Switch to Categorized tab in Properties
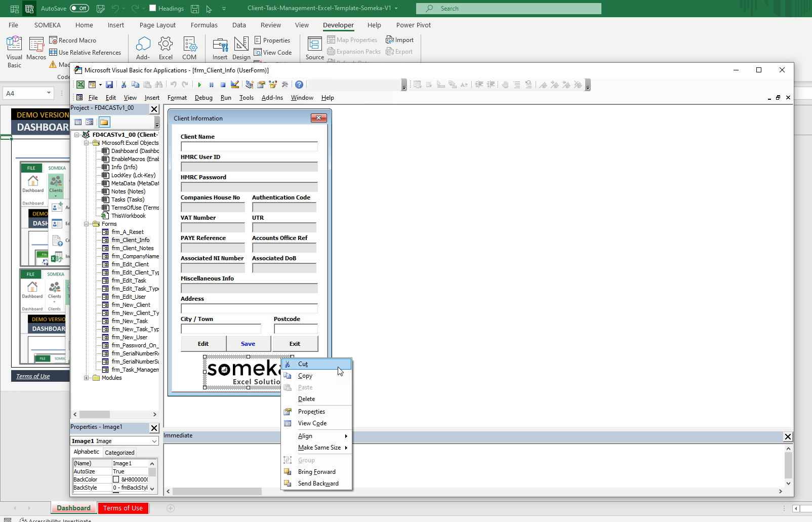The height and width of the screenshot is (522, 812). click(x=119, y=453)
